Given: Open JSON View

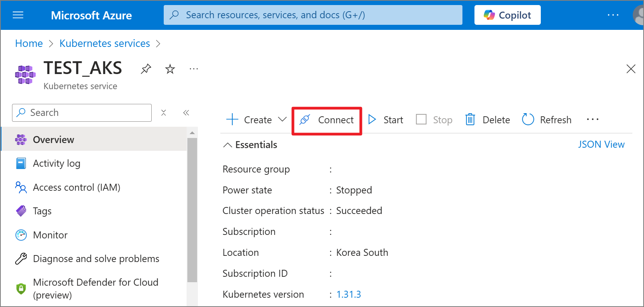Looking at the screenshot, I should coord(601,144).
